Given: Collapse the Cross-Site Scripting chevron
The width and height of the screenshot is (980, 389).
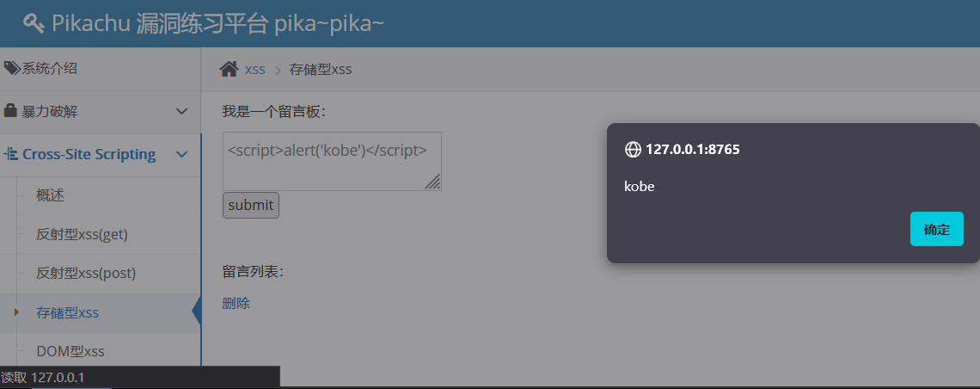Looking at the screenshot, I should point(182,154).
